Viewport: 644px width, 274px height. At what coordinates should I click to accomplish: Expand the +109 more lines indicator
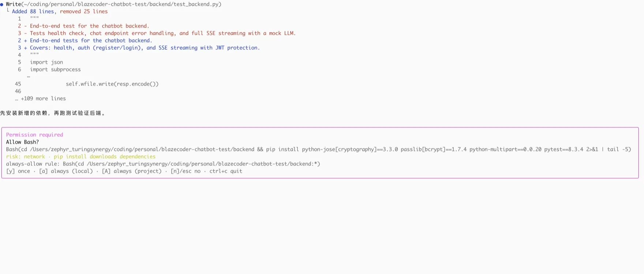[40, 99]
